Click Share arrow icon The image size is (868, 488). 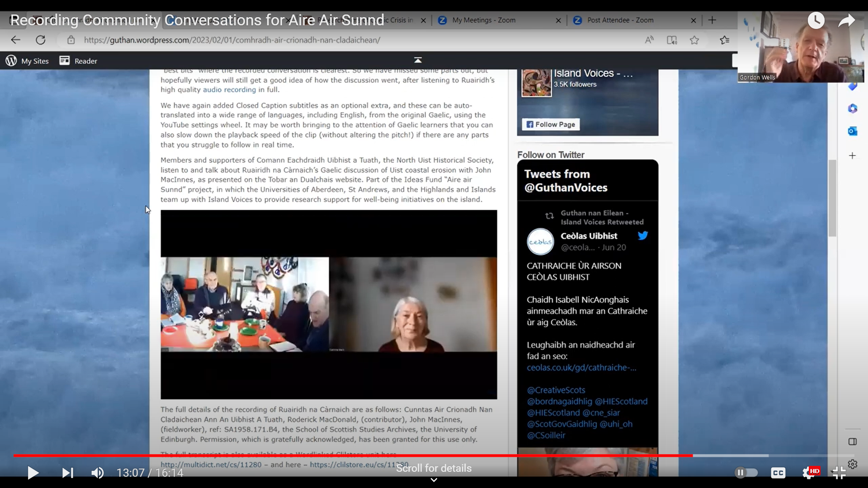(x=846, y=20)
